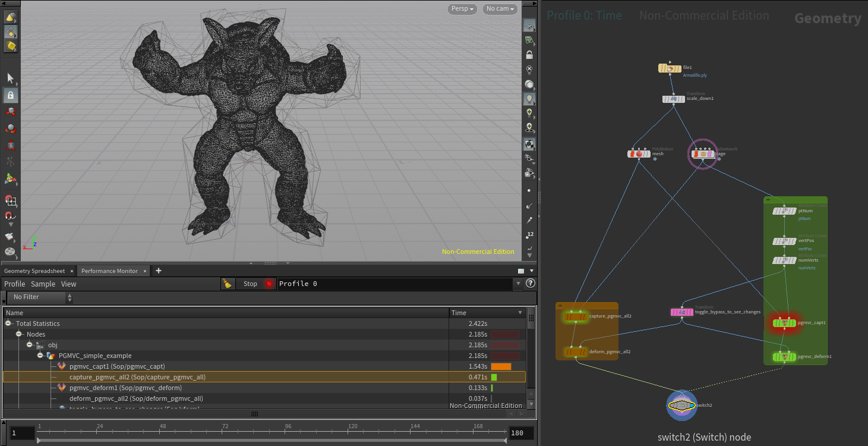Activate the Rotate tool with sphere icon
Viewport: 868px width, 446px height.
tap(10, 128)
